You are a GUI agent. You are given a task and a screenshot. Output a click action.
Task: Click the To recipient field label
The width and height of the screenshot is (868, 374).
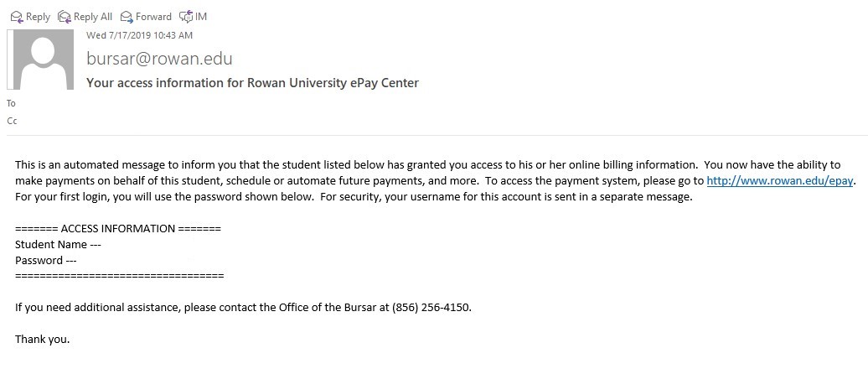pyautogui.click(x=11, y=104)
